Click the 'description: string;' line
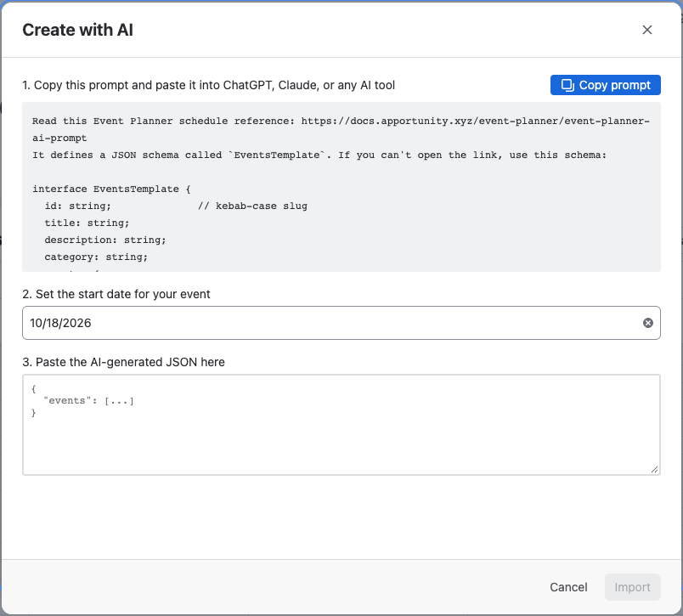 click(x=105, y=240)
